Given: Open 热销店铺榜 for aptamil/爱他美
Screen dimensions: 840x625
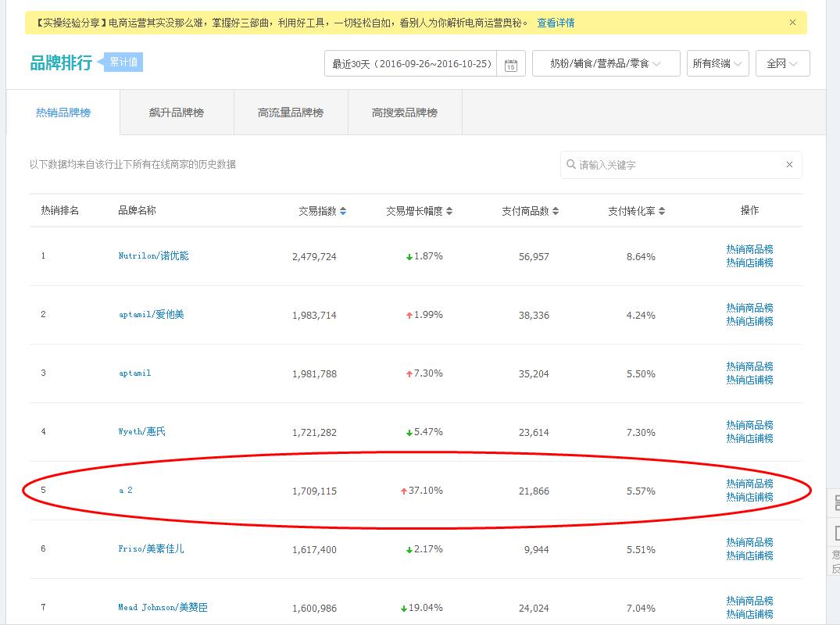Looking at the screenshot, I should 749,321.
